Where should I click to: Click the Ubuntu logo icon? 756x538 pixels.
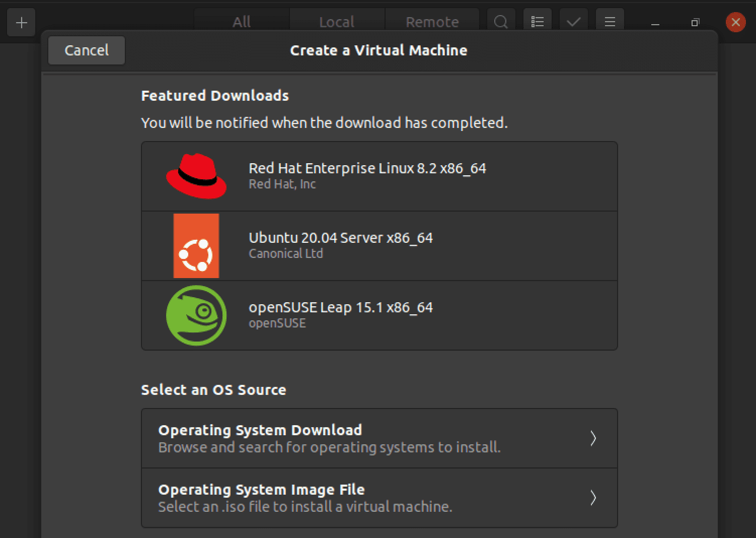tap(196, 245)
